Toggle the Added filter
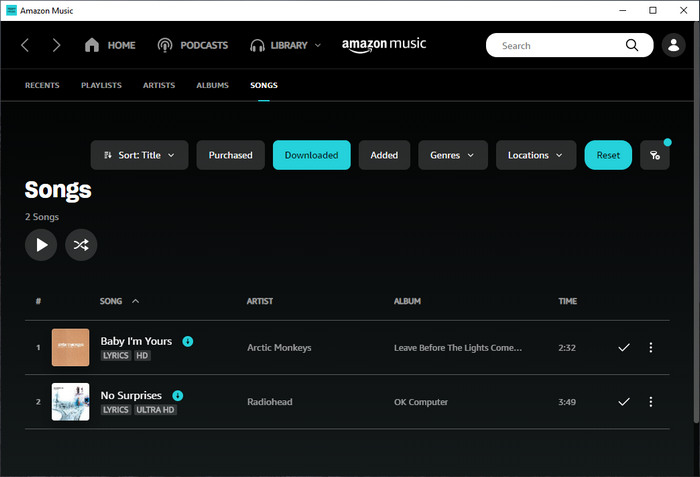This screenshot has width=700, height=477. (x=384, y=155)
